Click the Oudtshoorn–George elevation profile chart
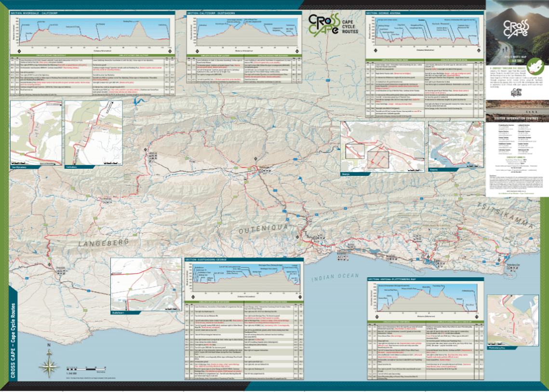The height and width of the screenshot is (392, 549). pos(244,281)
